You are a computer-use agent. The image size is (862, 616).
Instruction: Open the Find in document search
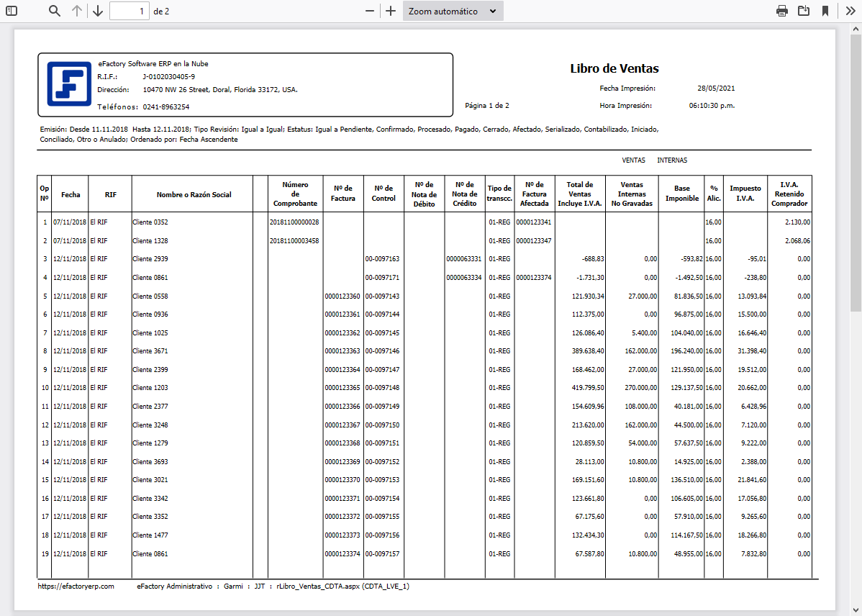[54, 11]
